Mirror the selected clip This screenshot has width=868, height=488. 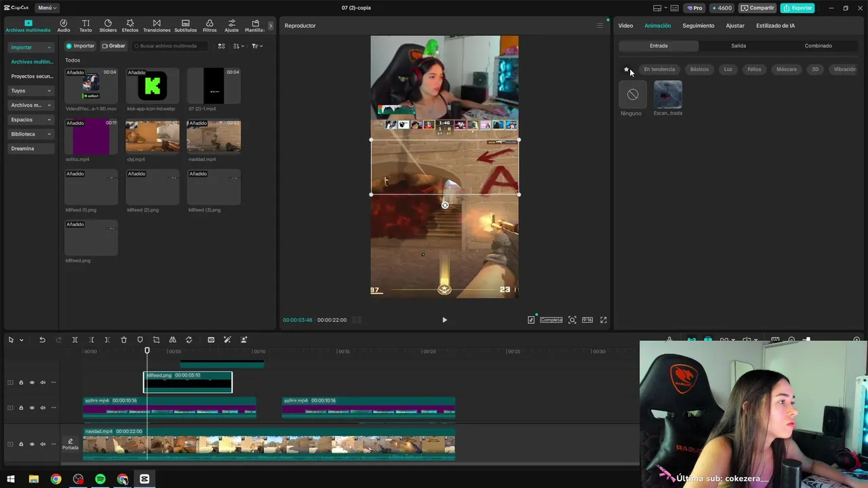coord(172,340)
